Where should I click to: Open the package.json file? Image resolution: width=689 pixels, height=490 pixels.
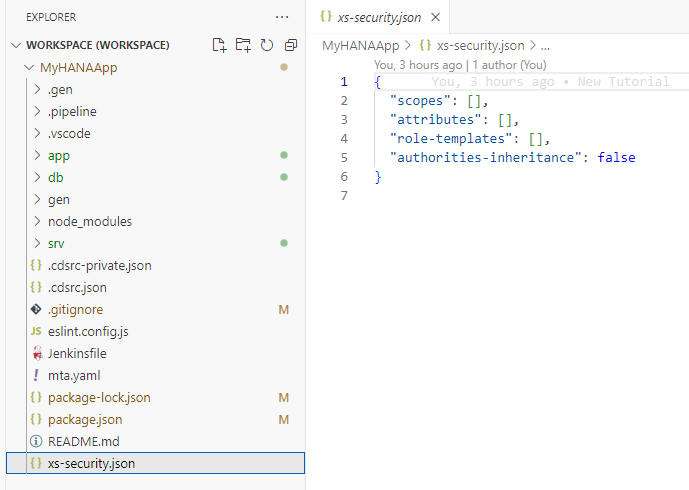(85, 419)
